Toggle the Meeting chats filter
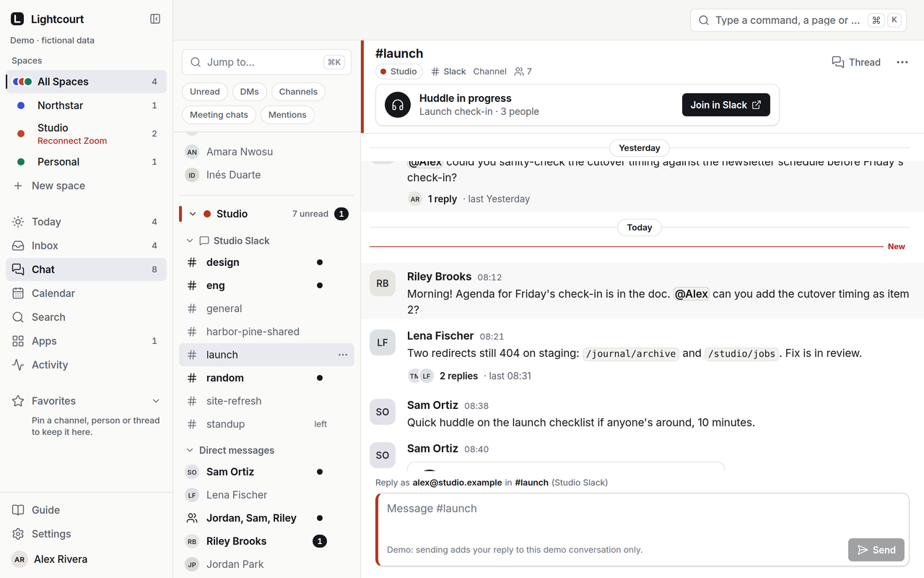The height and width of the screenshot is (578, 924). tap(219, 115)
